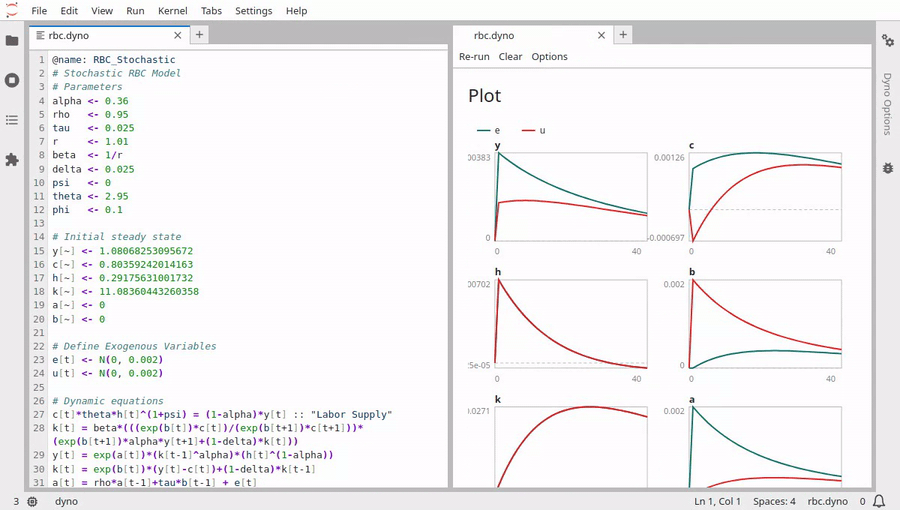Open the File Browser sidebar folder icon
Screen dimensions: 900x510
11,41
